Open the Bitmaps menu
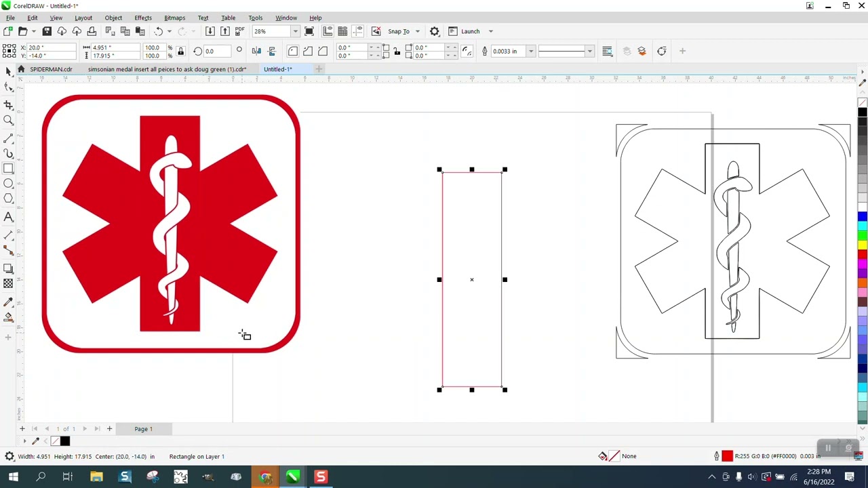The height and width of the screenshot is (488, 868). tap(174, 18)
